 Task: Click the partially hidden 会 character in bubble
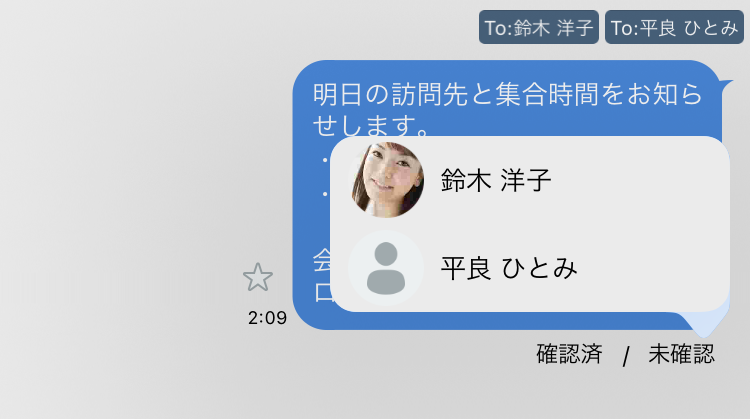pos(321,260)
